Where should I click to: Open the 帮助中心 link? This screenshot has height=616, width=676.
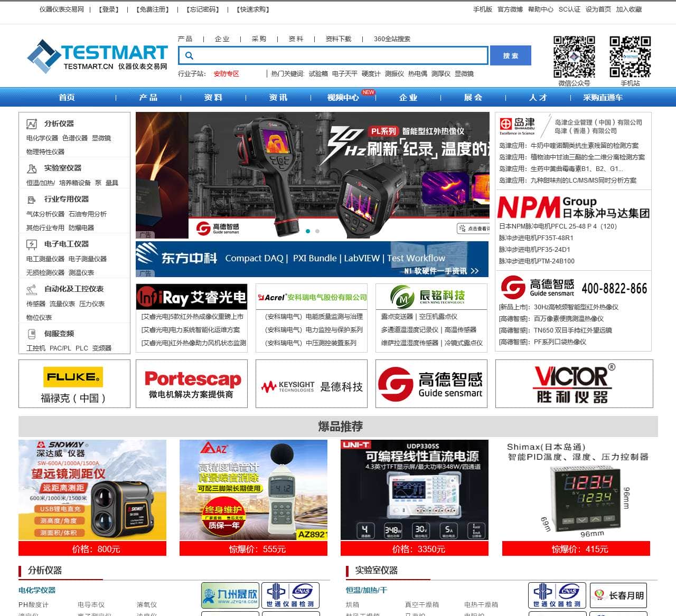tap(541, 10)
